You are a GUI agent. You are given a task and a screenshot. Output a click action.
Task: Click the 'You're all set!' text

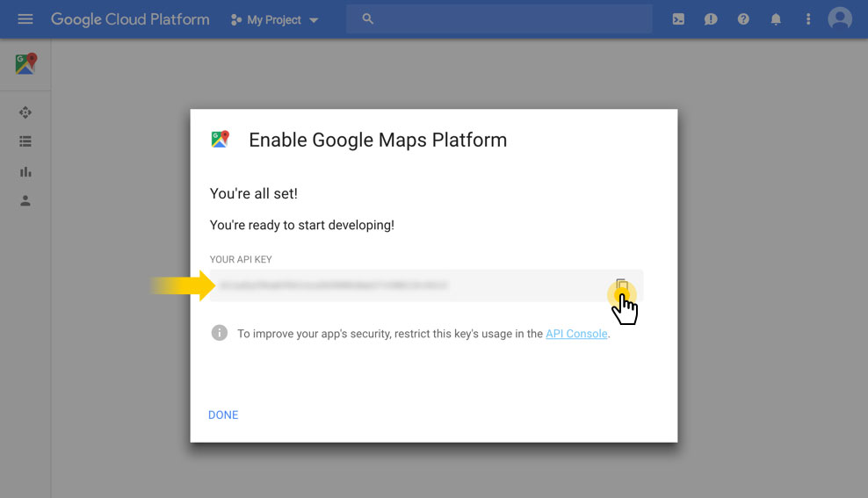(254, 193)
